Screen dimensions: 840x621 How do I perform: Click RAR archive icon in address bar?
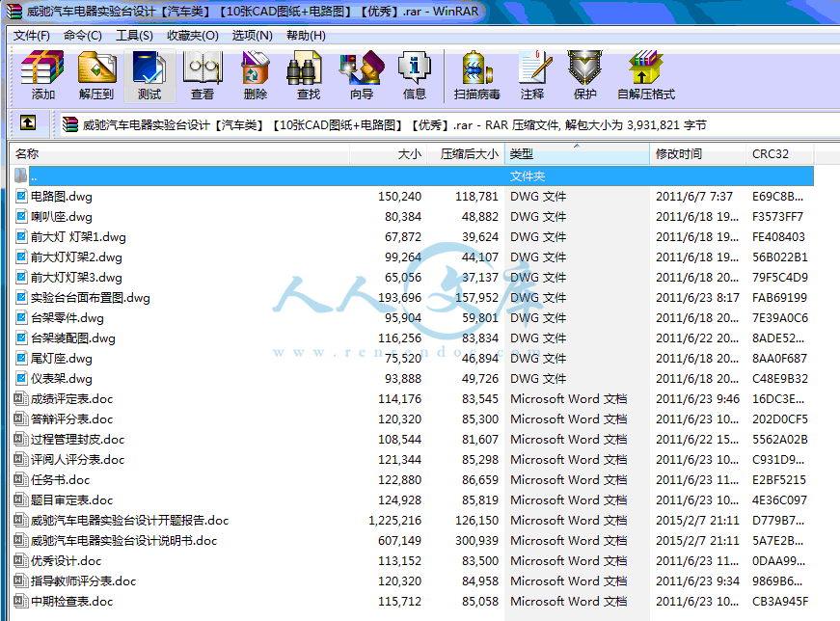70,124
